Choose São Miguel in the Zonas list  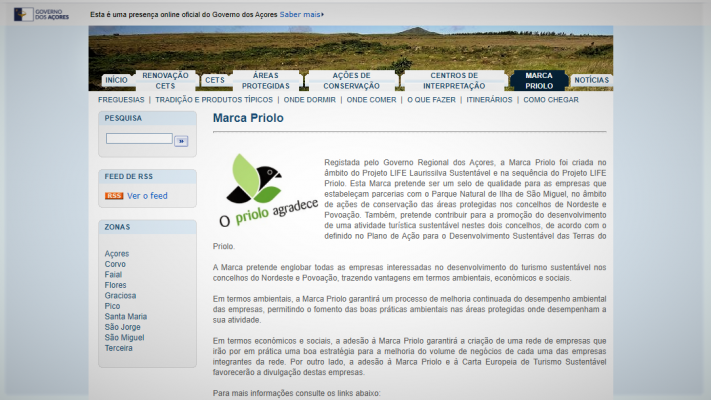(124, 338)
